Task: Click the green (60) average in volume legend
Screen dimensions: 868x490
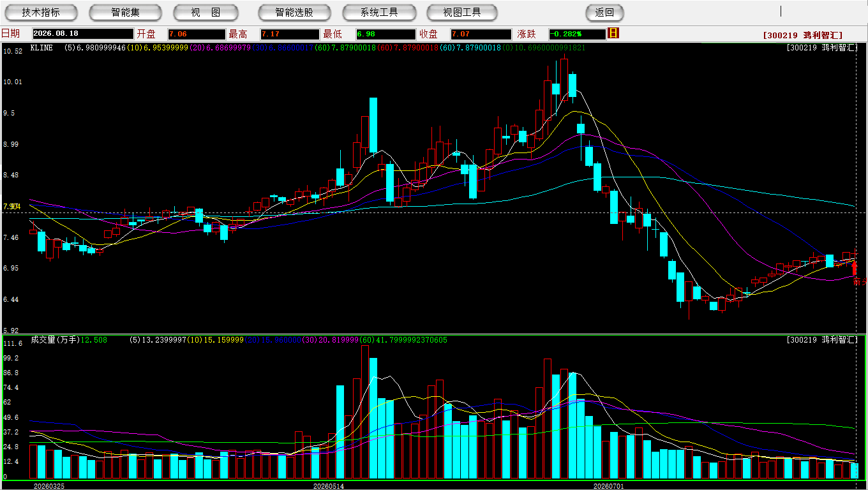Action: (405, 340)
